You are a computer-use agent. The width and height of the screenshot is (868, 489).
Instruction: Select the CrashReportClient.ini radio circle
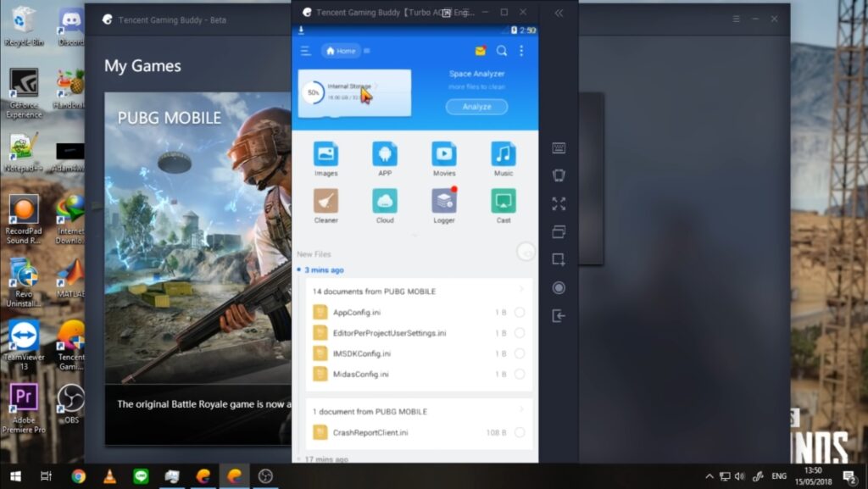[x=520, y=433]
